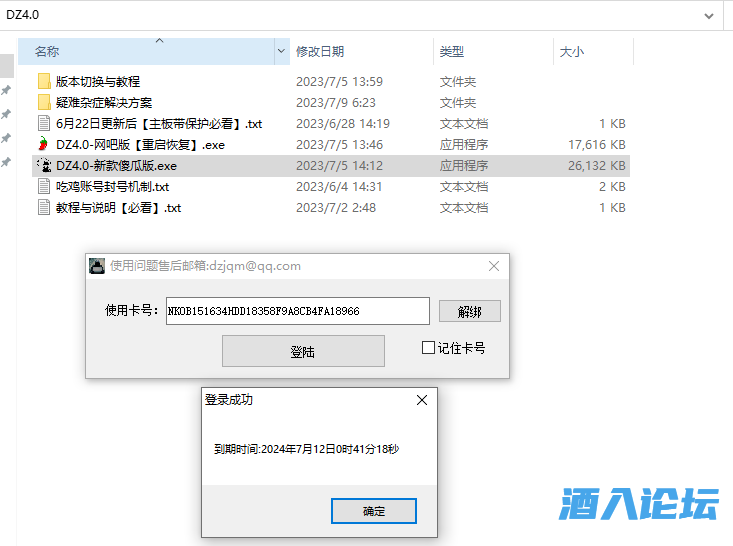Confirm the dialog with 确定
Viewport: 733px width, 546px height.
[x=374, y=511]
